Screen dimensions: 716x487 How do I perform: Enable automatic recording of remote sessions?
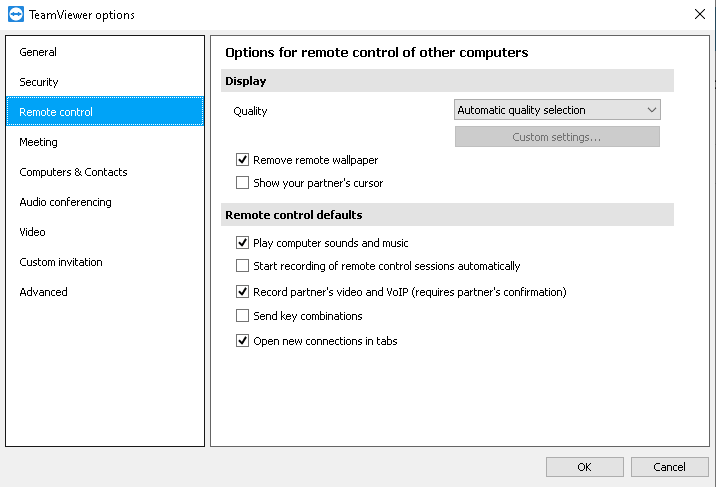[242, 266]
